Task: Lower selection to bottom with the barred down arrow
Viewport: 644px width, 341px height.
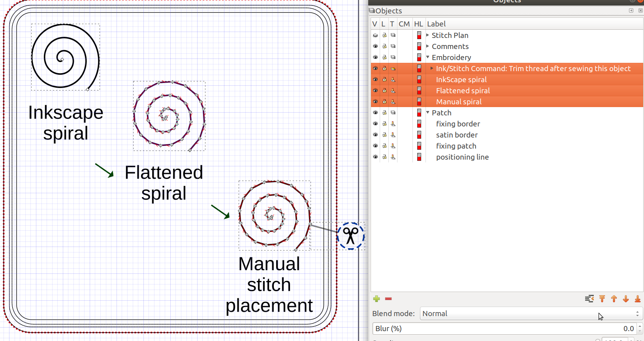Action: (x=638, y=299)
